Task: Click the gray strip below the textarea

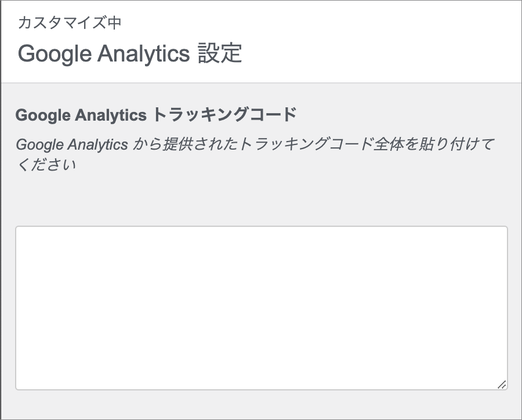Action: coord(261,405)
